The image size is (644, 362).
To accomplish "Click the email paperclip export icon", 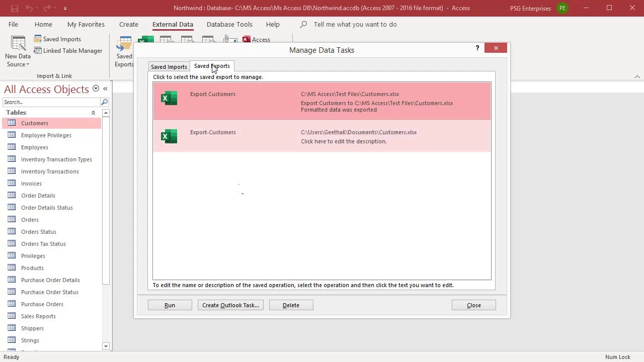I will (230, 39).
